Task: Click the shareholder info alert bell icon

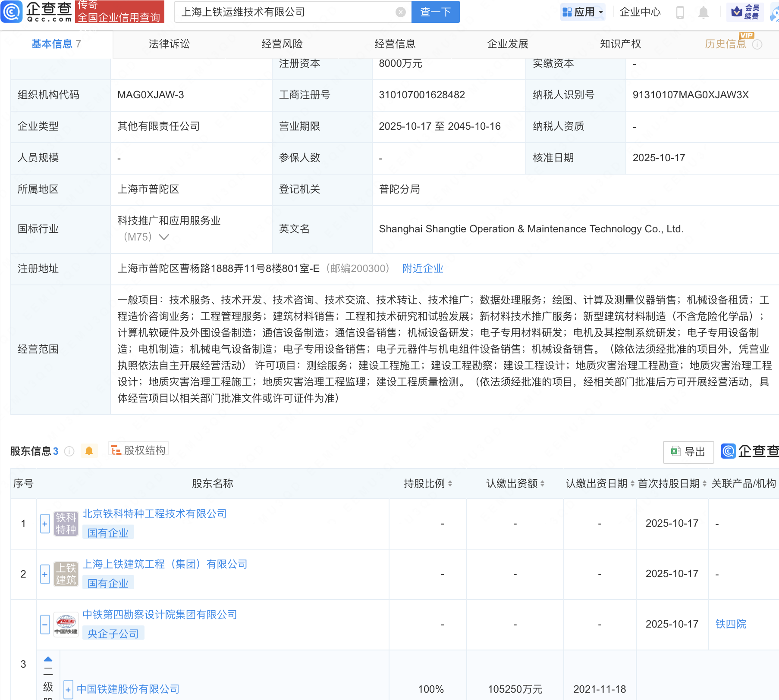Action: coord(89,451)
